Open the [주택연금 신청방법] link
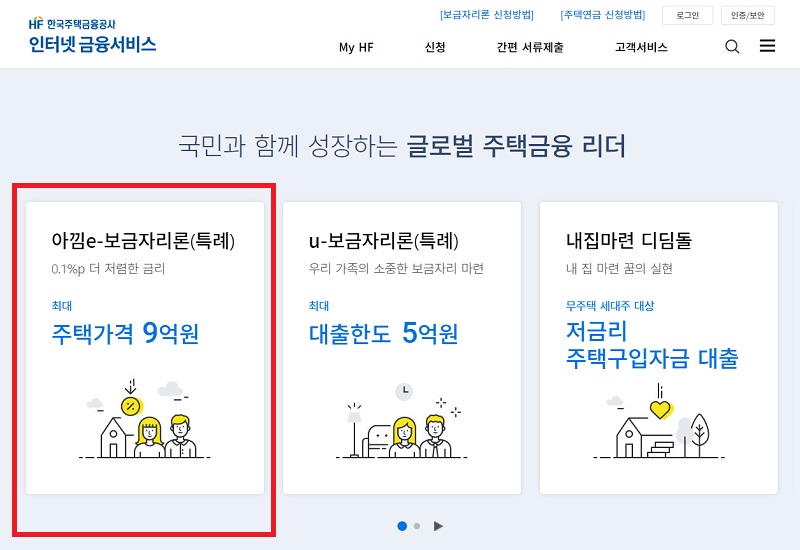 point(603,15)
